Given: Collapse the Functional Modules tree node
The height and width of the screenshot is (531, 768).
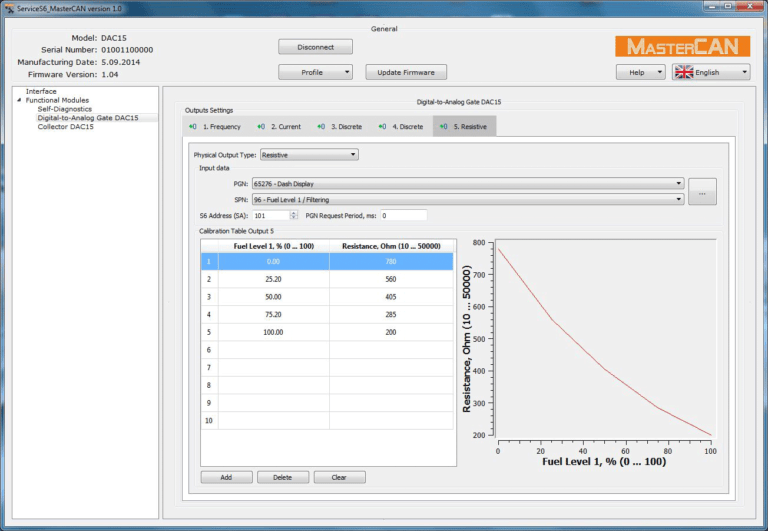Looking at the screenshot, I should point(20,100).
